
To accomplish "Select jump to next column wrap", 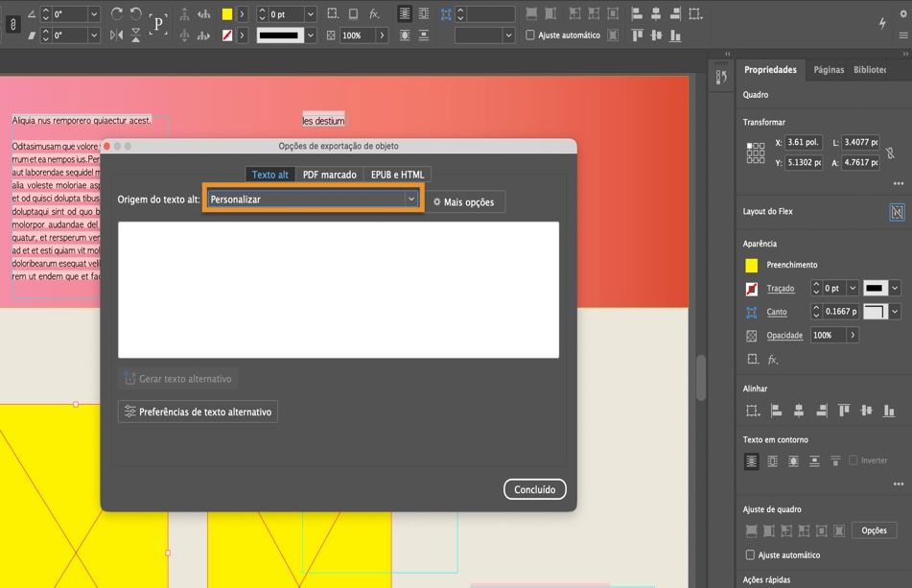I will 835,461.
